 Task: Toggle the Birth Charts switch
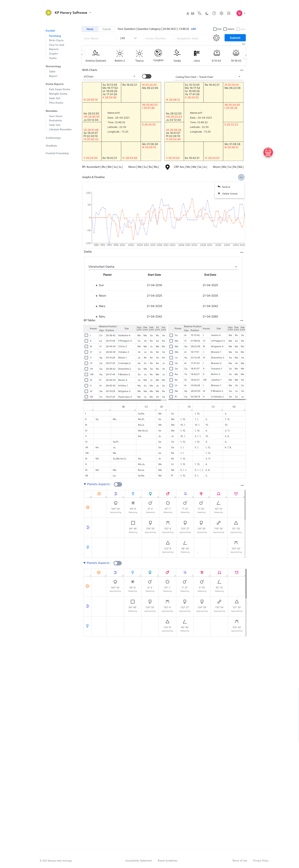(x=147, y=77)
